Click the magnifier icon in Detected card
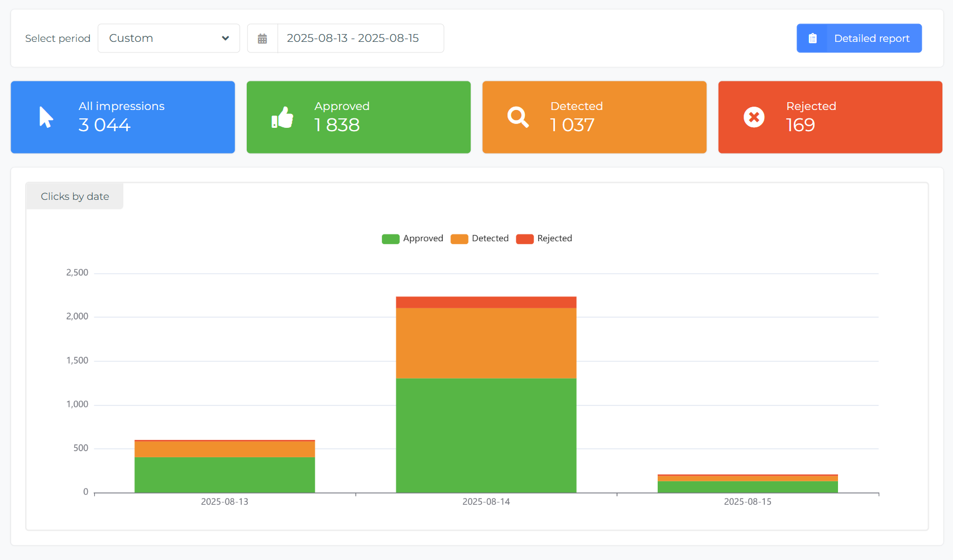 pyautogui.click(x=518, y=117)
